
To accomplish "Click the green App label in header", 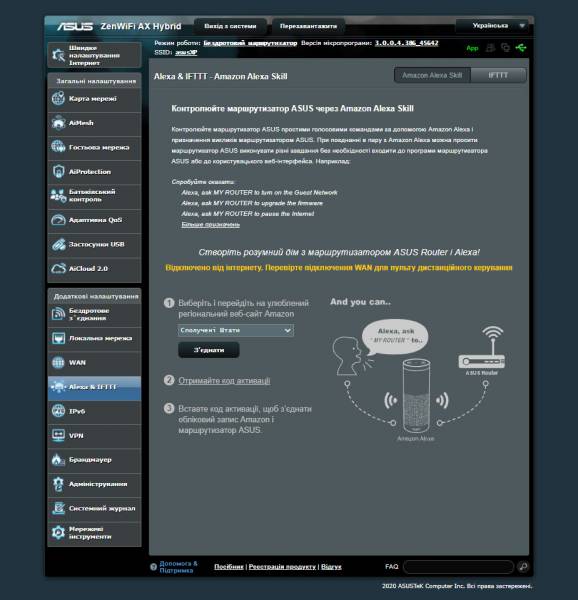I will [472, 48].
